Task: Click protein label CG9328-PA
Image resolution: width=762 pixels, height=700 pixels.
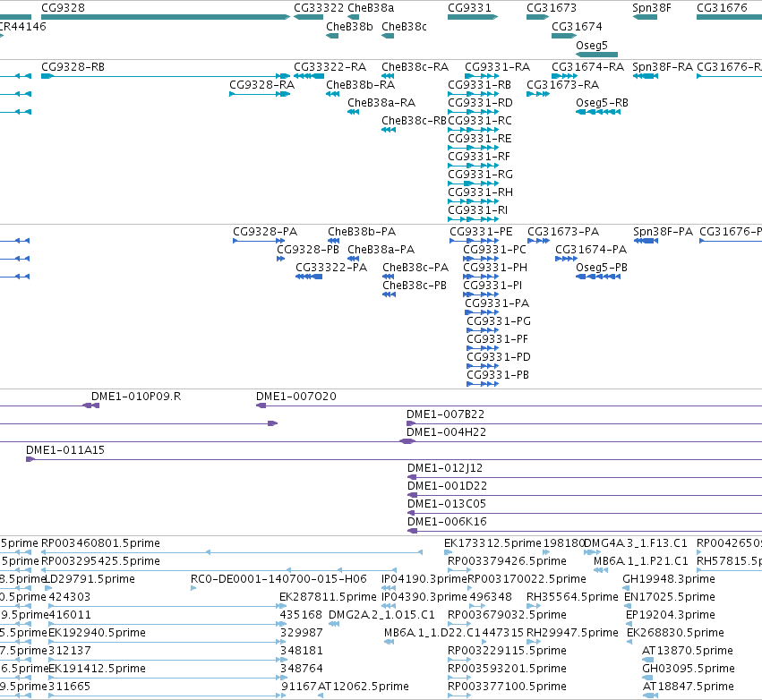Action: 265,232
